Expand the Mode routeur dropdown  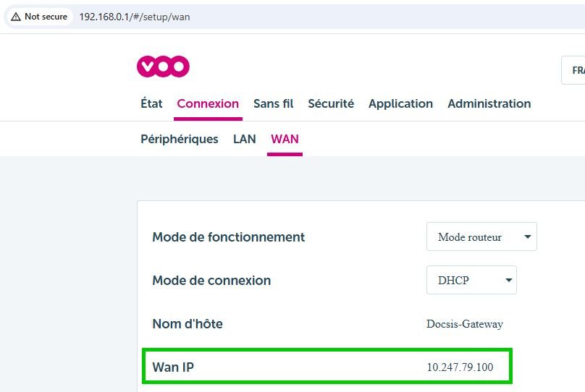tap(481, 237)
